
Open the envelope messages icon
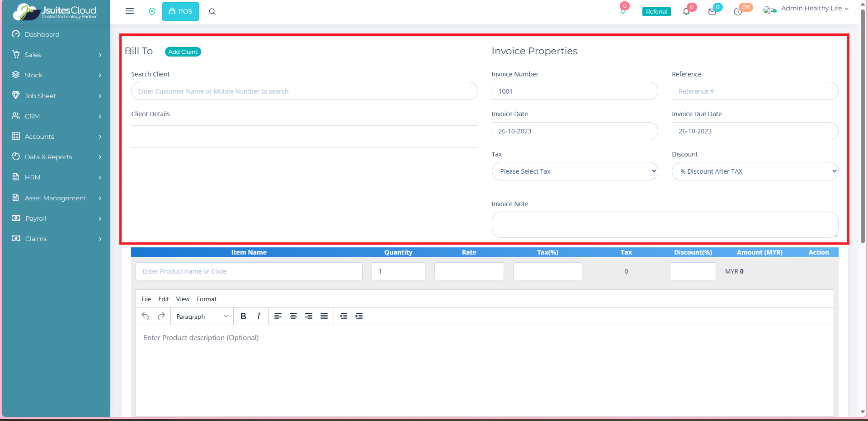(x=712, y=12)
